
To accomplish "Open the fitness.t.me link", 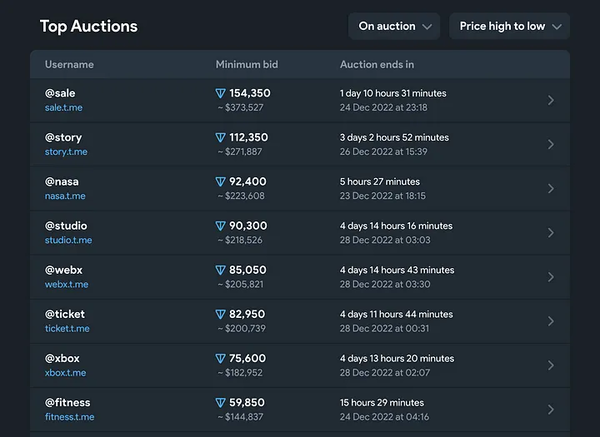I will click(x=69, y=417).
